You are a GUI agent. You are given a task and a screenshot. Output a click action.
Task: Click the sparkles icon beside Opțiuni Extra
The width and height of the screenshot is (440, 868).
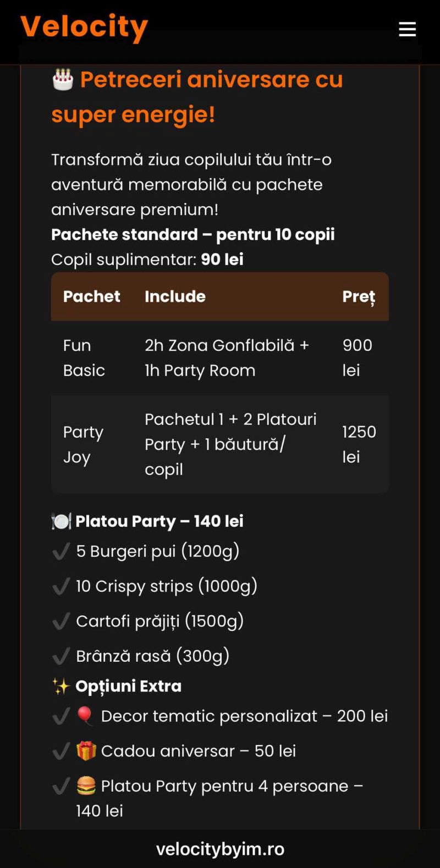[x=61, y=686]
